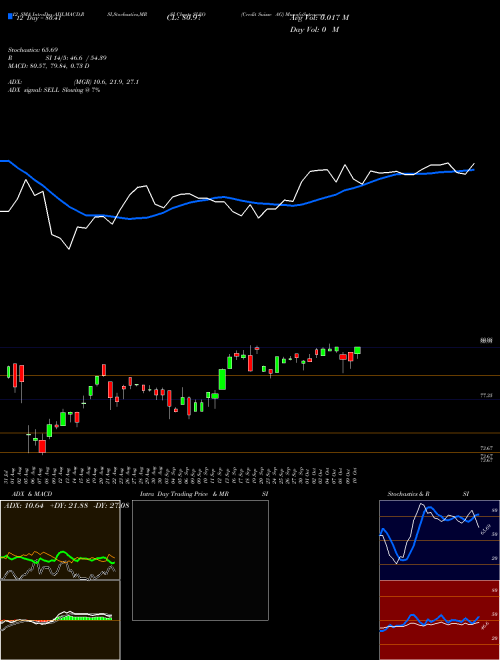Select the 'Stochastics: 63.69' reading
This screenshot has height=660, width=500.
tap(33, 50)
